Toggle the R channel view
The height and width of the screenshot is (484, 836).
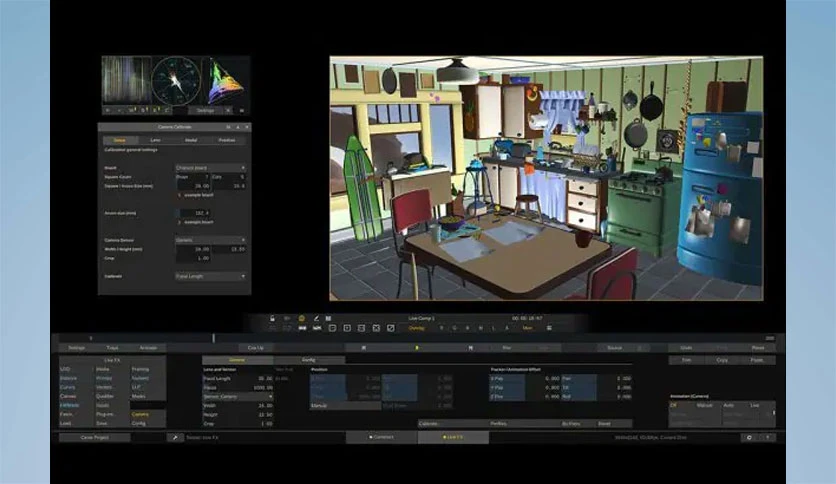[x=441, y=328]
